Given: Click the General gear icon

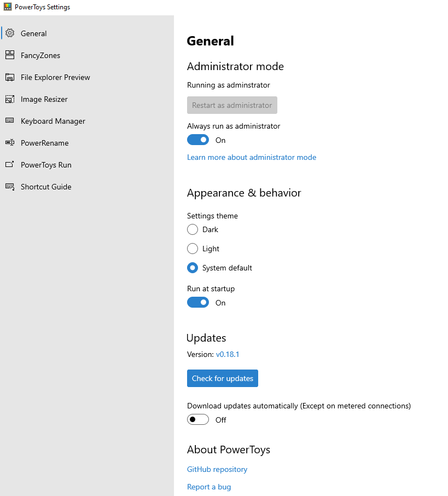Looking at the screenshot, I should point(10,33).
